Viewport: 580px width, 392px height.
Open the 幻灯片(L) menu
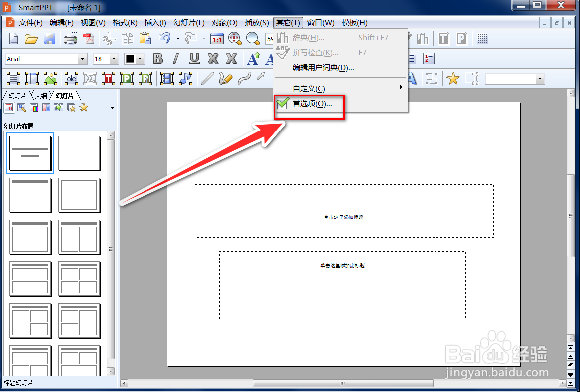tap(189, 23)
